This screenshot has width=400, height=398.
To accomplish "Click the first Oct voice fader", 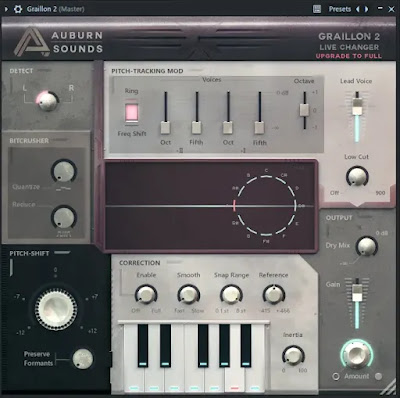I will point(165,128).
